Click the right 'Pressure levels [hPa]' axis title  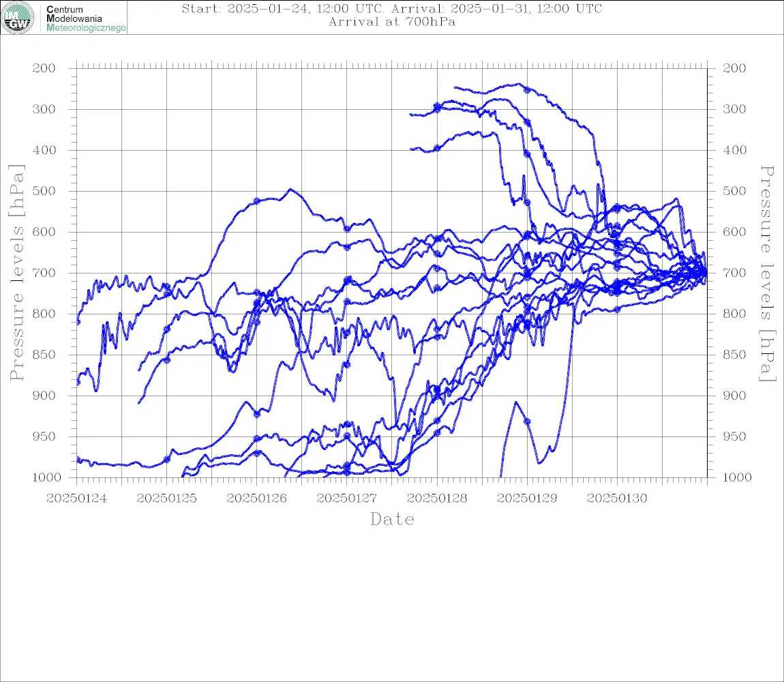pos(767,273)
